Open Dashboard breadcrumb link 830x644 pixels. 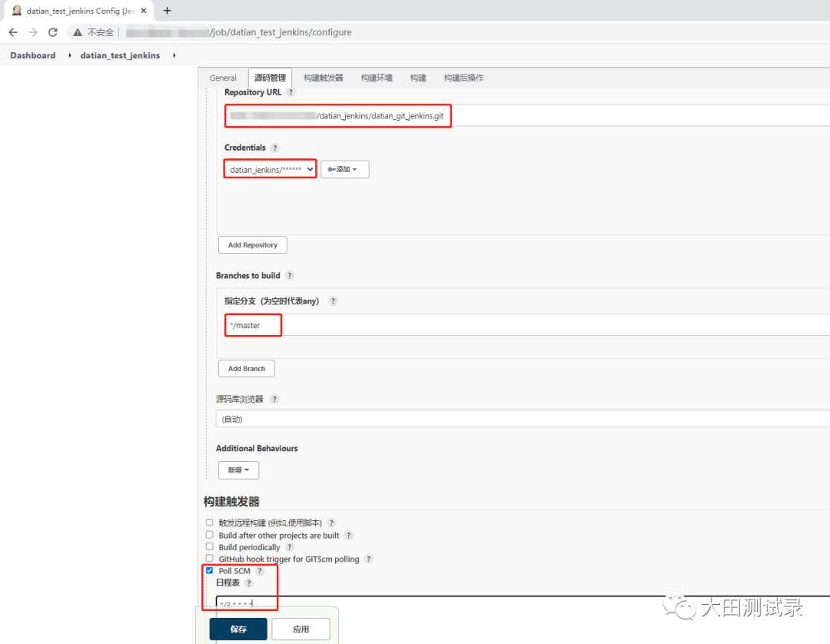coord(33,55)
